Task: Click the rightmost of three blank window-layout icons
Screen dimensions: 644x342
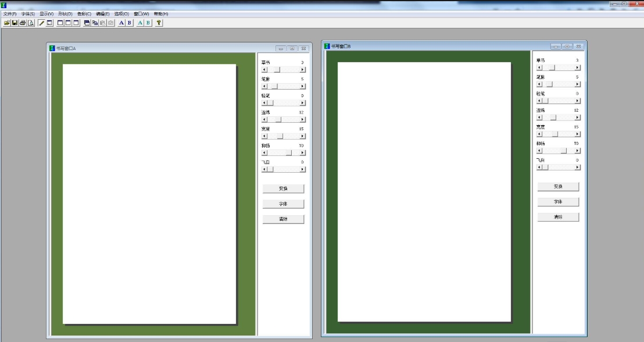Action: (x=76, y=23)
